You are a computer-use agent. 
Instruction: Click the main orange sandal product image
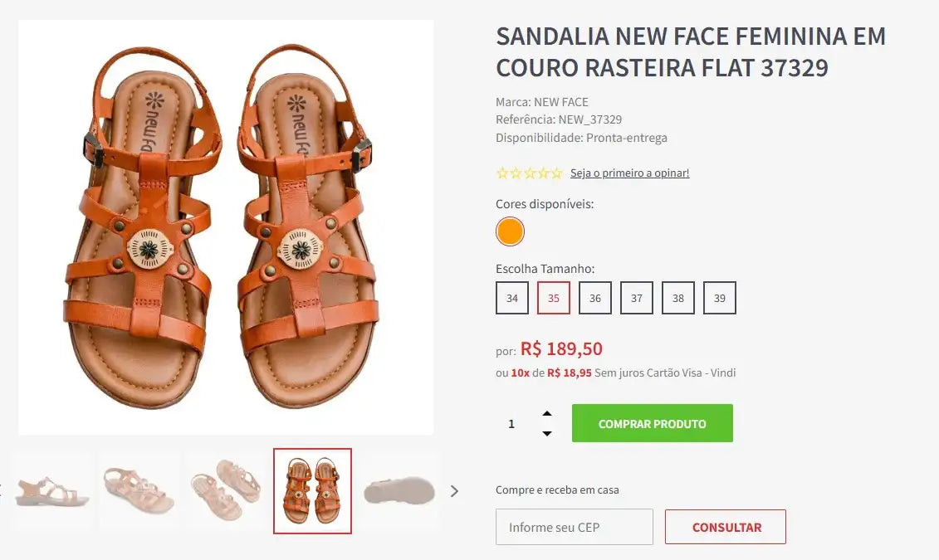point(226,227)
